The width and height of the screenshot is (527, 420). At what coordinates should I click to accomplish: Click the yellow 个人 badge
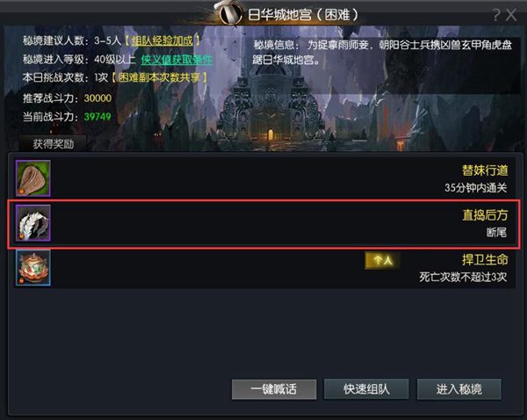point(382,260)
